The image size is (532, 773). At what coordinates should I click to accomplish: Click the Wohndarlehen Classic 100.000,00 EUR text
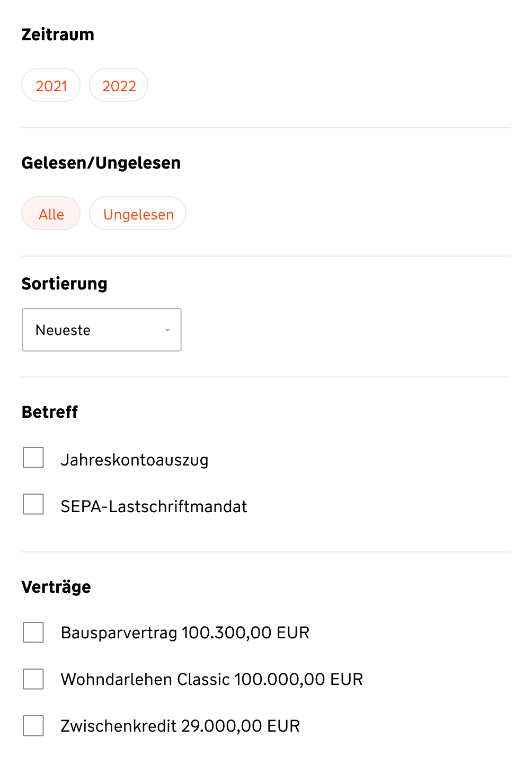pos(212,679)
